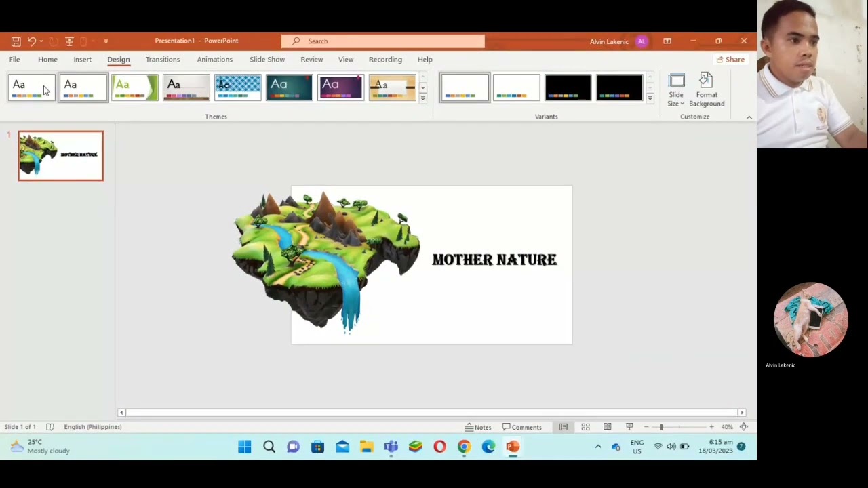Click the horizontal scrollbar right arrow
This screenshot has height=488, width=868.
(x=742, y=413)
